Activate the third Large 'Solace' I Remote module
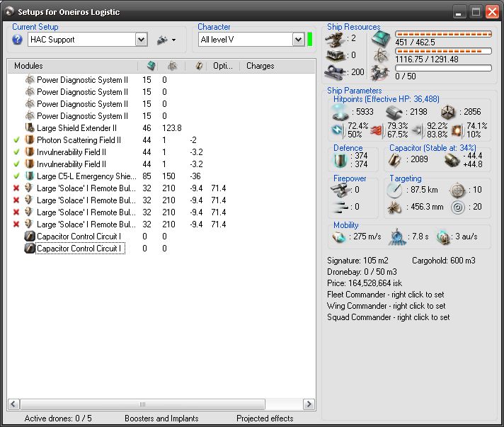Image resolution: width=504 pixels, height=427 pixels. coord(16,212)
